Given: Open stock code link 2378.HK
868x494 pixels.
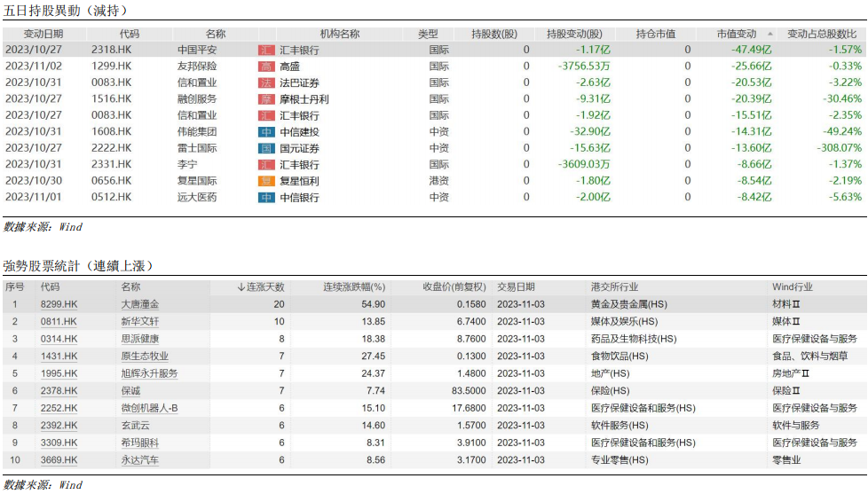Looking at the screenshot, I should (x=59, y=390).
